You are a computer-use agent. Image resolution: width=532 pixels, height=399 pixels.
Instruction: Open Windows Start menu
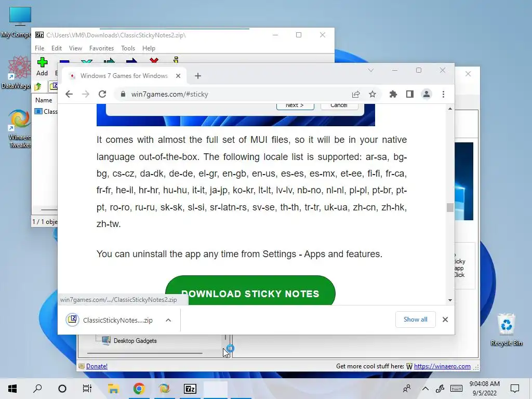[12, 389]
